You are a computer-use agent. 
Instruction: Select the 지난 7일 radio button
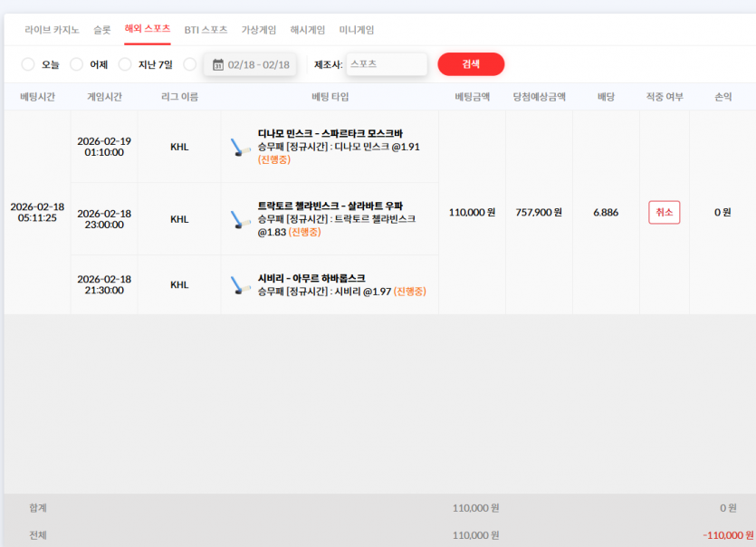click(x=125, y=64)
